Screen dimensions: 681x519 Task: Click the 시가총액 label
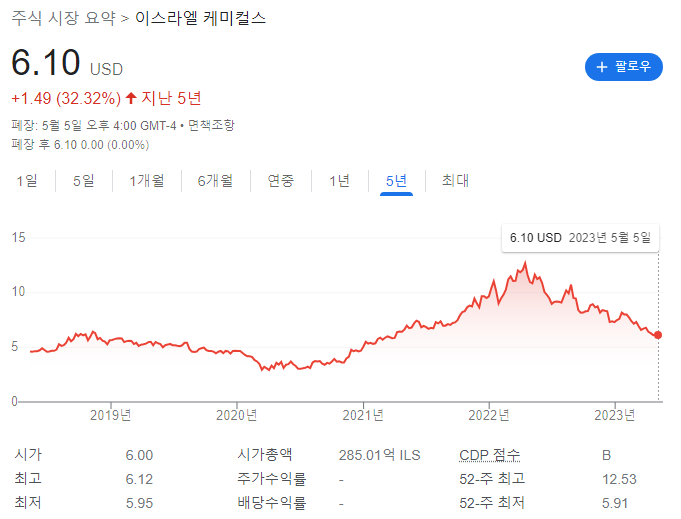[x=265, y=455]
